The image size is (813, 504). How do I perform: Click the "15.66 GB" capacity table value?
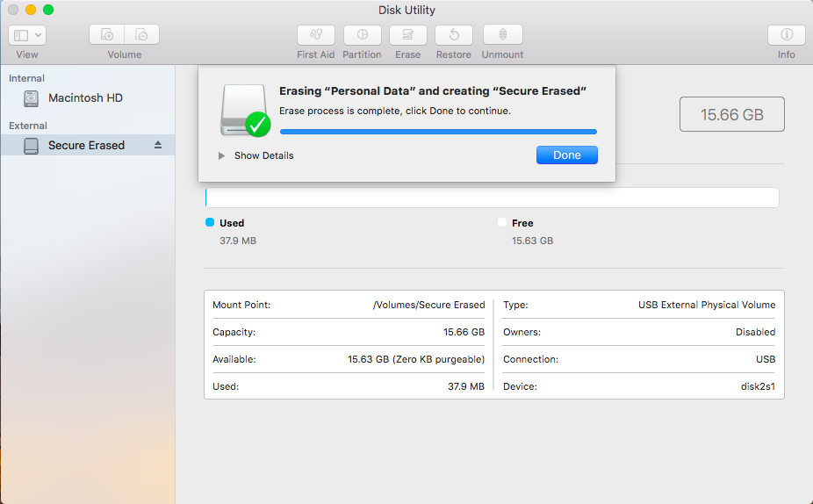pos(464,332)
